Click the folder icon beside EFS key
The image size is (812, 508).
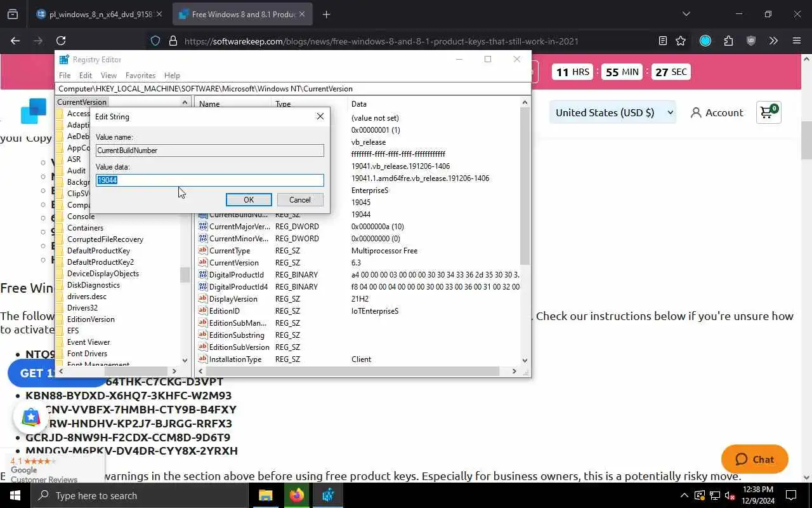pos(60,331)
